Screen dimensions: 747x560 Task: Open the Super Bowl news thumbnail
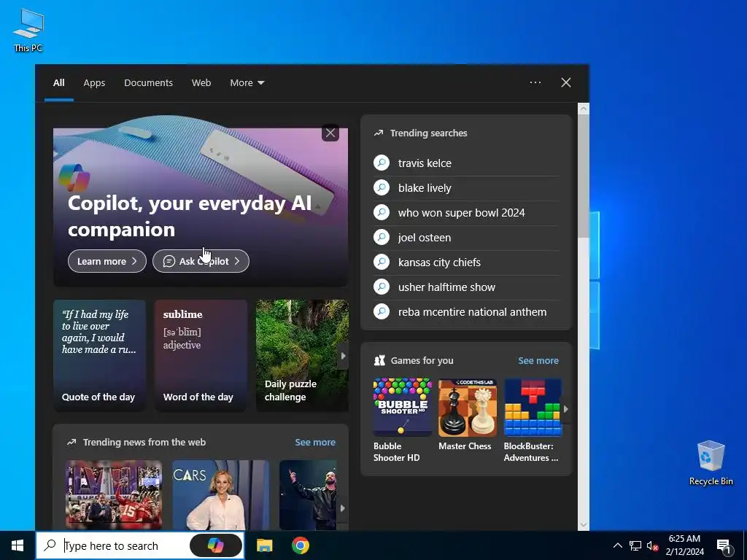coord(114,495)
